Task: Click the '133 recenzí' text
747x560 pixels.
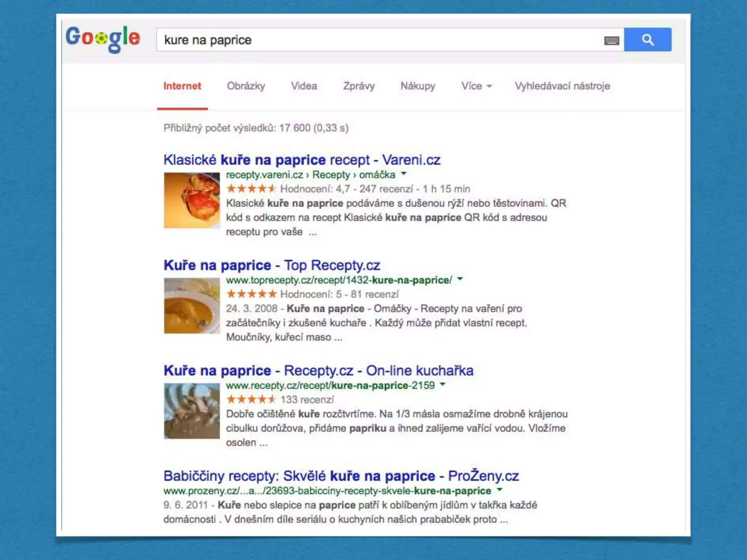Action: coord(307,400)
